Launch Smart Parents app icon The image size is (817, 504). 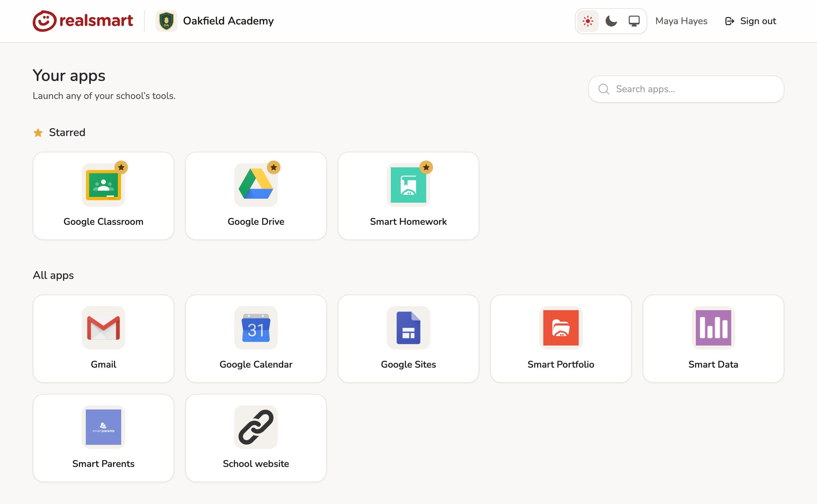pos(103,427)
